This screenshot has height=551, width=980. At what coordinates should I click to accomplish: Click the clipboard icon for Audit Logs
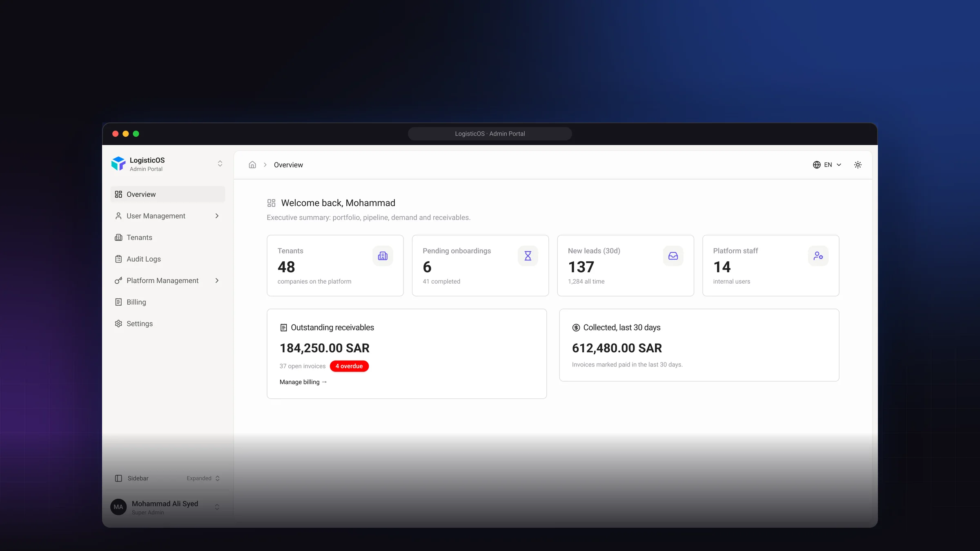tap(118, 259)
